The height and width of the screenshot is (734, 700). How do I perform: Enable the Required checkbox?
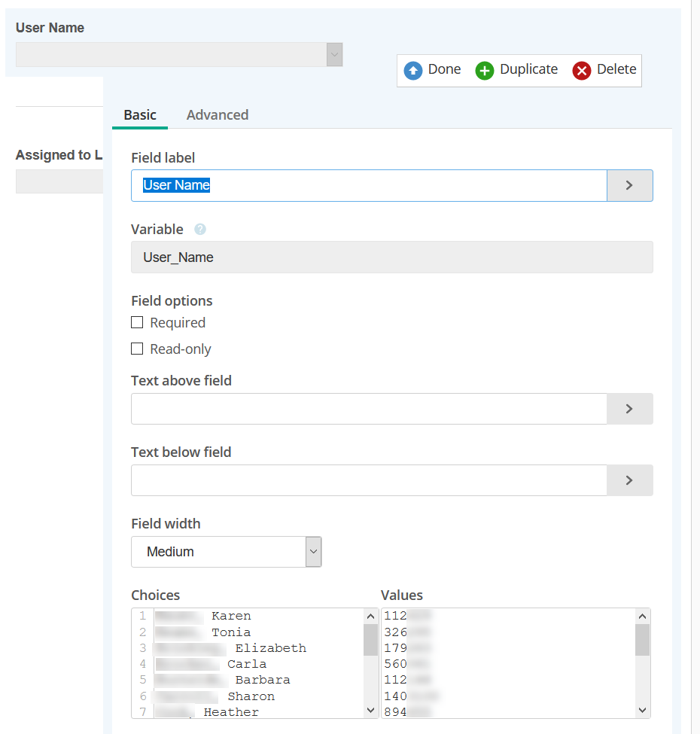pyautogui.click(x=137, y=322)
